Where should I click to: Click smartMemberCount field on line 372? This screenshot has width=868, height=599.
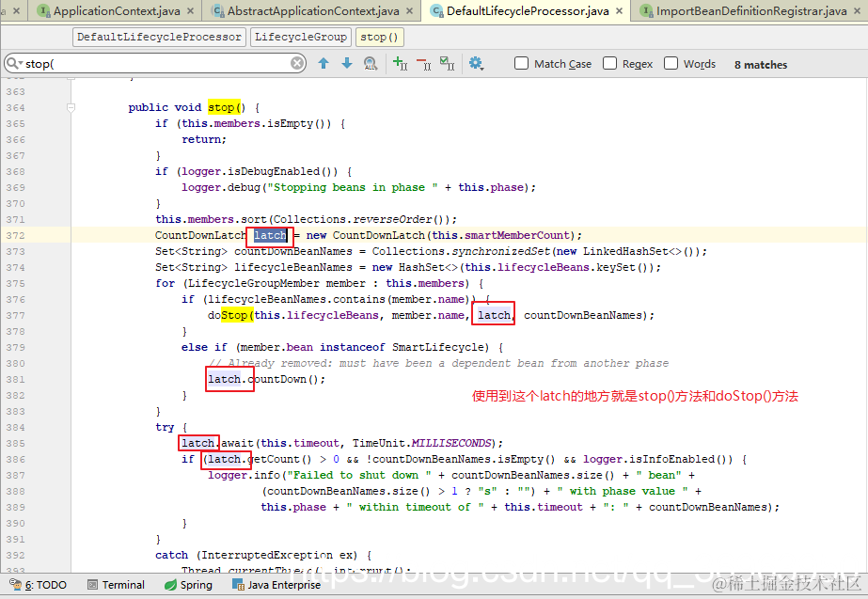(517, 235)
